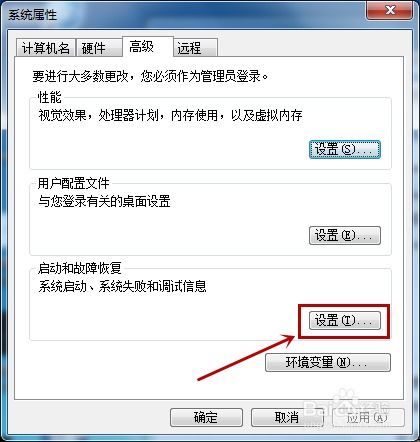Image resolution: width=420 pixels, height=442 pixels.
Task: Open the 硬件 tab
Action: 99,48
